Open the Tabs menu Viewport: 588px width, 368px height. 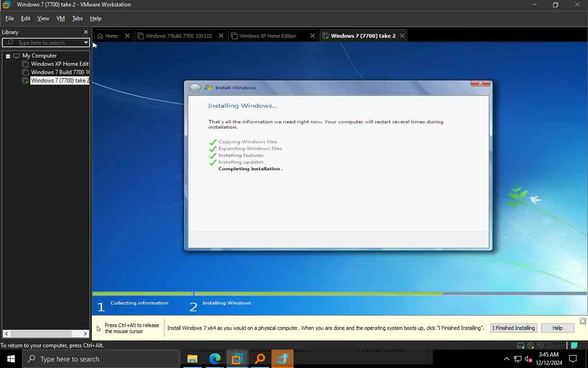pyautogui.click(x=77, y=18)
